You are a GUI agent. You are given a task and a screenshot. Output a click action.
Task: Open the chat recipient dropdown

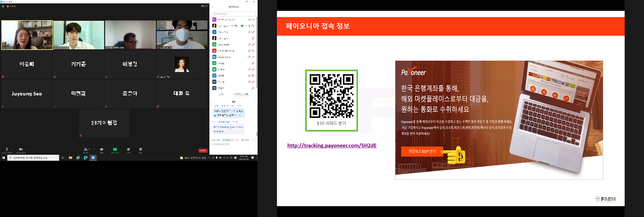click(x=227, y=140)
